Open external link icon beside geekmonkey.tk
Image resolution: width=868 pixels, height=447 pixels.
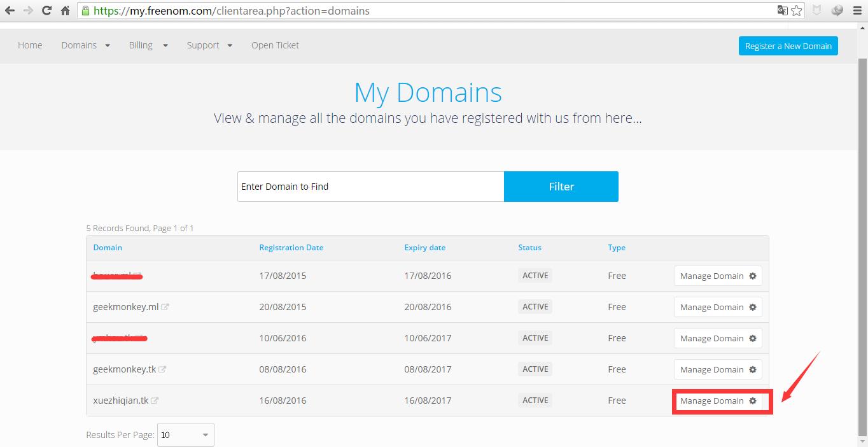[162, 369]
